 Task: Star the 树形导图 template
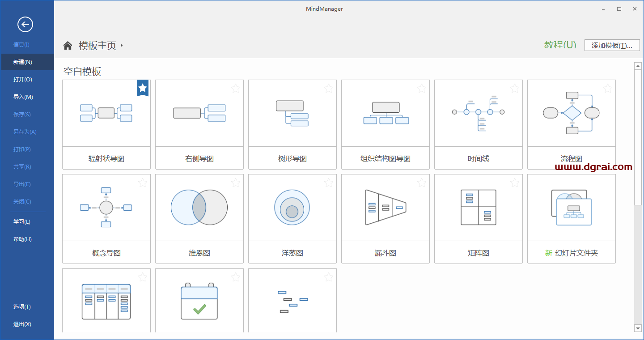tap(329, 89)
